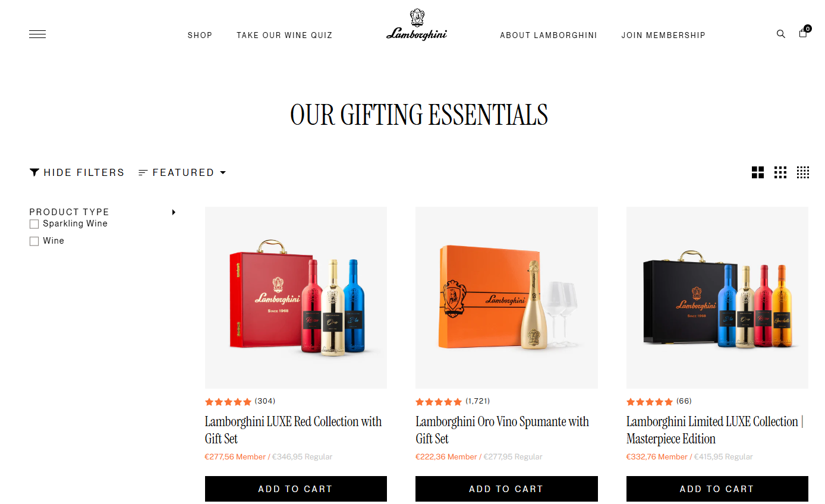
Task: Switch to three-column grid view
Action: (x=780, y=172)
